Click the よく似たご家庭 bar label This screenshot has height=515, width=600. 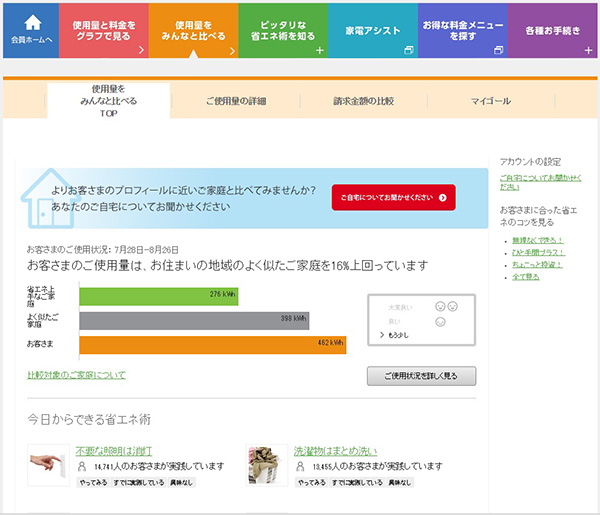[42, 321]
